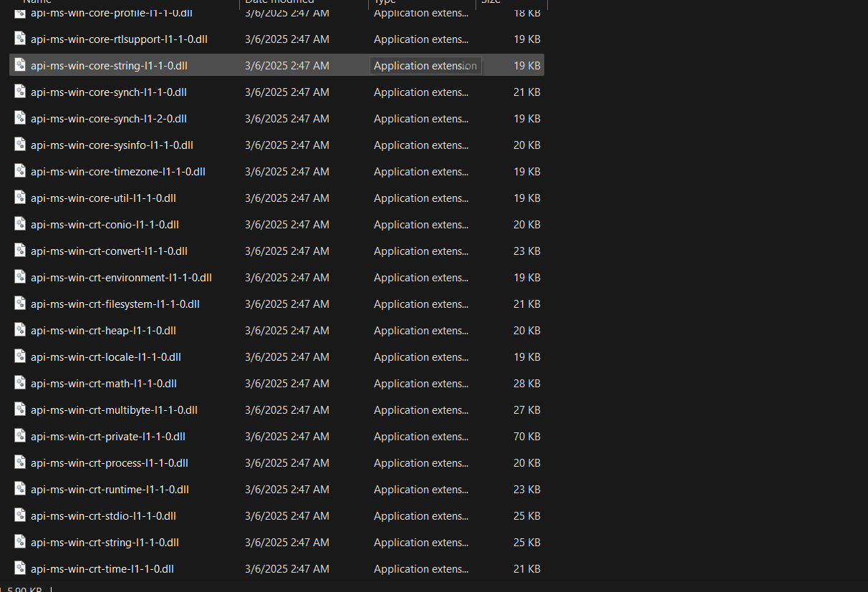The height and width of the screenshot is (592, 868).
Task: Click the Application extension tooltip on core-string row
Action: tap(425, 66)
